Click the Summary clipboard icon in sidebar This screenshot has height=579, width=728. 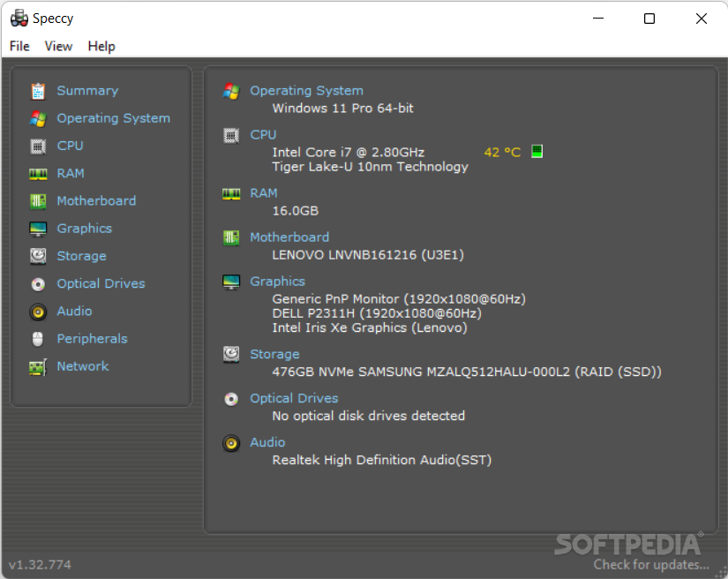pos(38,91)
